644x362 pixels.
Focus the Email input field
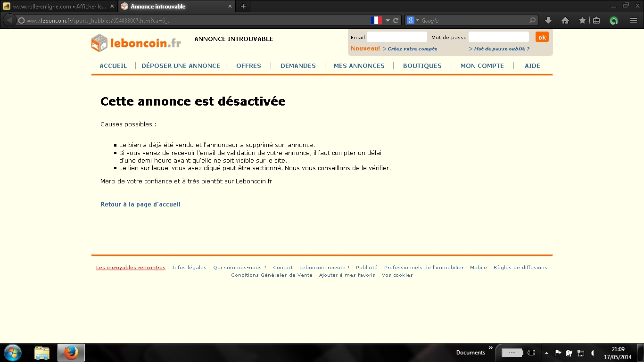pyautogui.click(x=397, y=37)
